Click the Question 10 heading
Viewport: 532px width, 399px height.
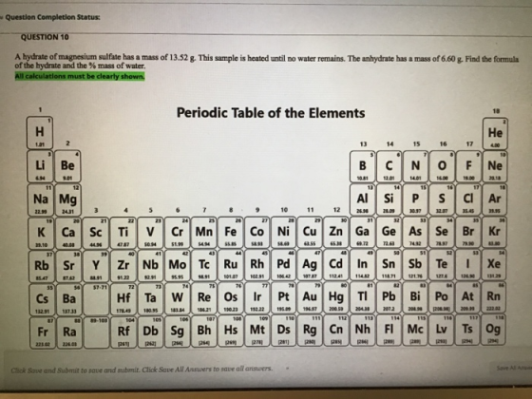point(45,37)
